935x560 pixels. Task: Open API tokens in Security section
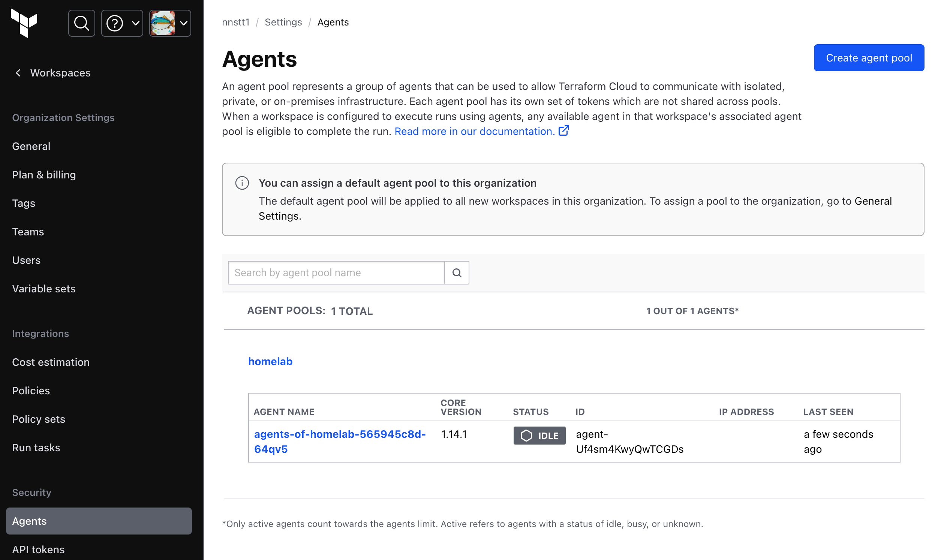pyautogui.click(x=38, y=550)
